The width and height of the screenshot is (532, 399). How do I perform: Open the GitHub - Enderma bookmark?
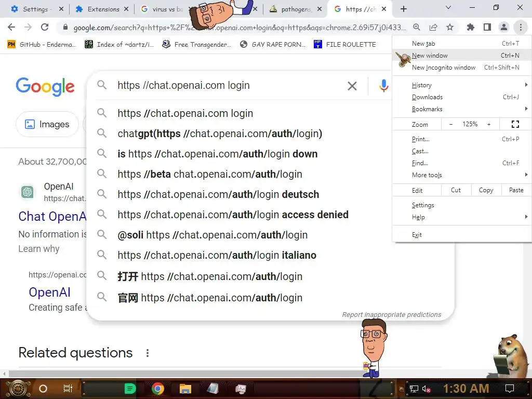pyautogui.click(x=42, y=45)
